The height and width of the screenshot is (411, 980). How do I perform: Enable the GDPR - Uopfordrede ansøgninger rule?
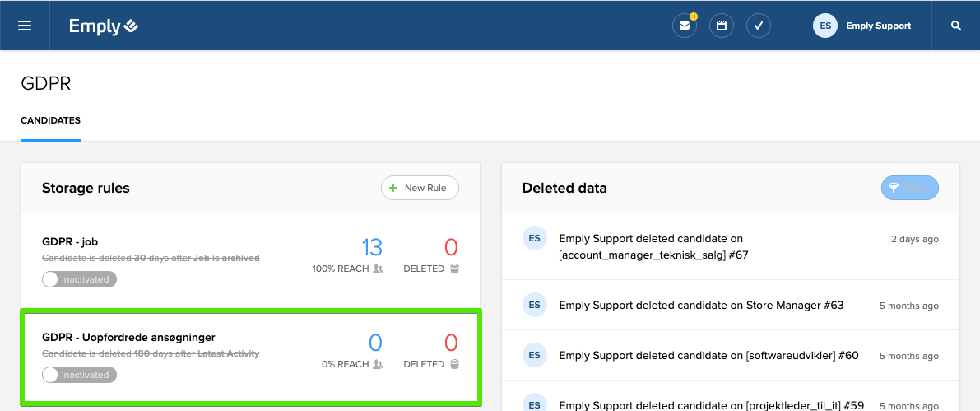tap(80, 375)
